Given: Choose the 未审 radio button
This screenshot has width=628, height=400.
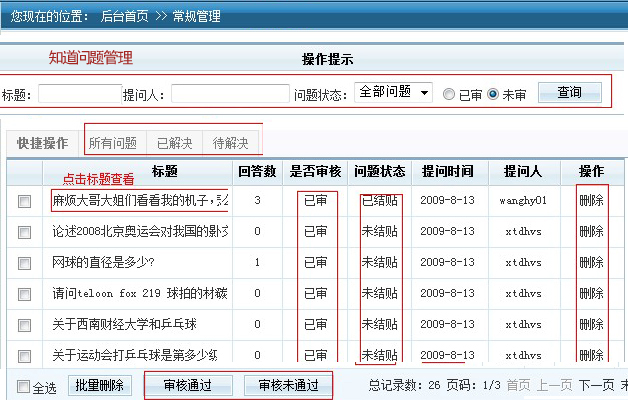Looking at the screenshot, I should point(493,94).
